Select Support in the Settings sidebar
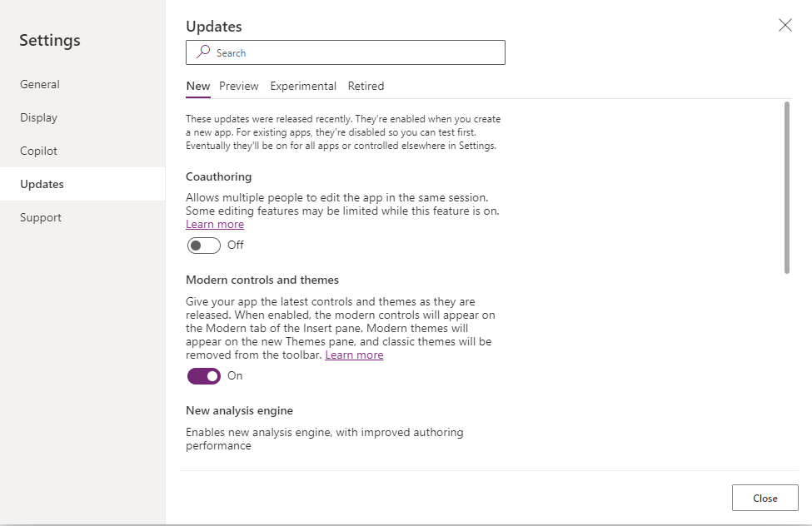This screenshot has width=812, height=526. pos(40,217)
